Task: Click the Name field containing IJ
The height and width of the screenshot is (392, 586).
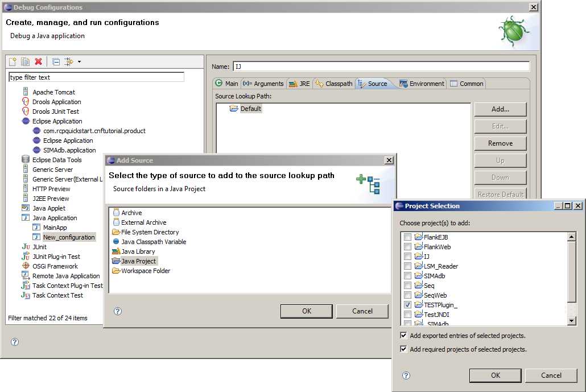Action: pyautogui.click(x=381, y=67)
